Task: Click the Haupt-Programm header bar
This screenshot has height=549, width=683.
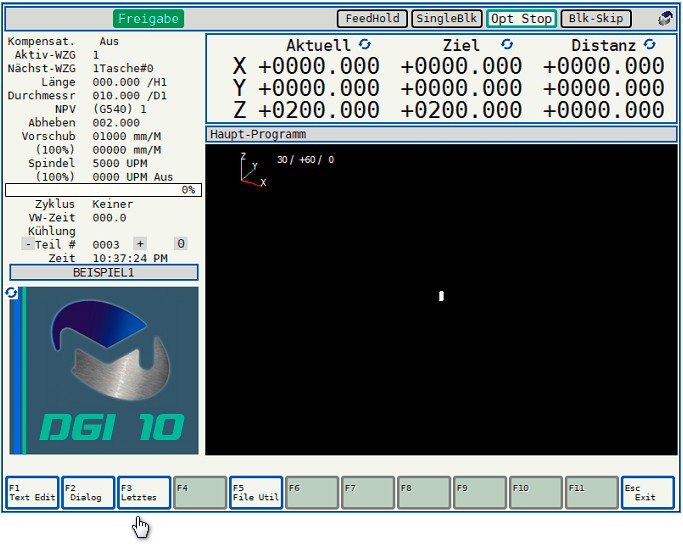Action: point(441,134)
